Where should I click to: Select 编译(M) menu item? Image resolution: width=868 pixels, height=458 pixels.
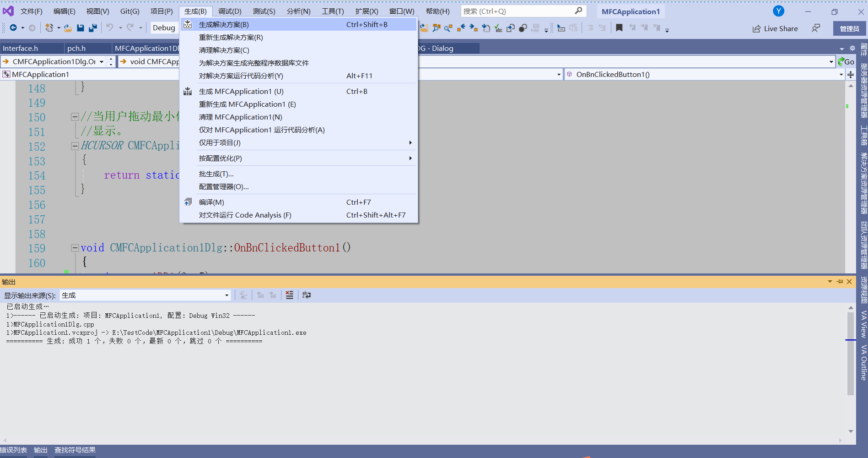click(298, 202)
